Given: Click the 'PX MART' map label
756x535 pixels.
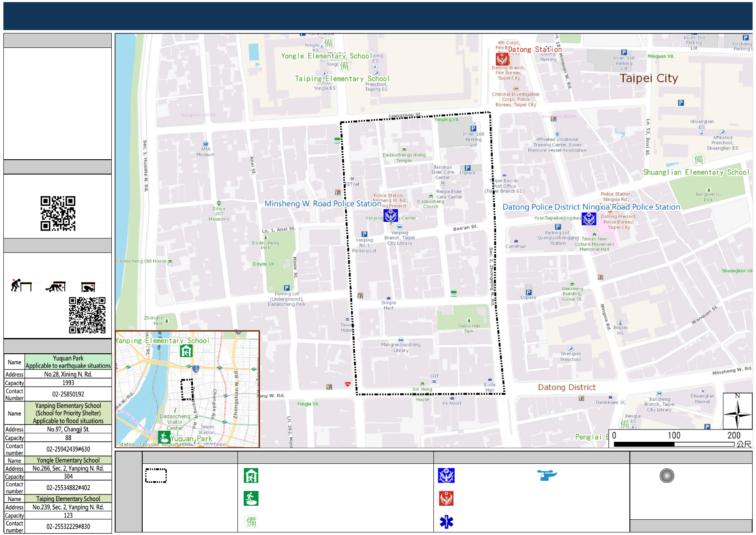Looking at the screenshot, I should (x=452, y=403).
